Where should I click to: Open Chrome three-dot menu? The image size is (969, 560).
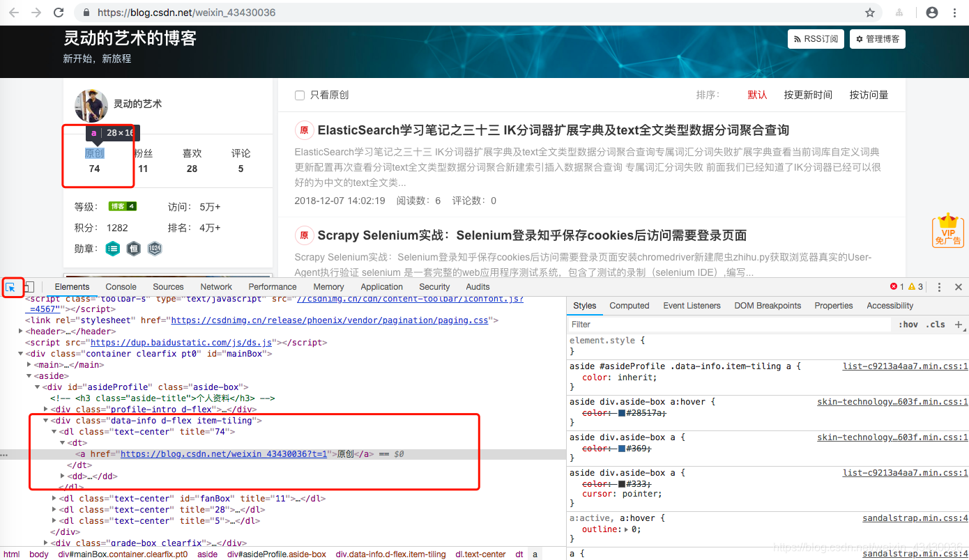(954, 13)
